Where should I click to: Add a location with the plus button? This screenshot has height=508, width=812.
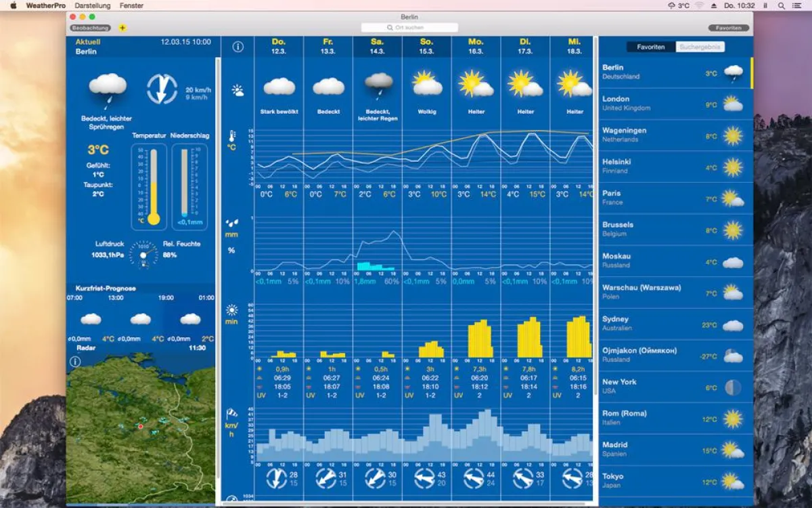tap(121, 28)
